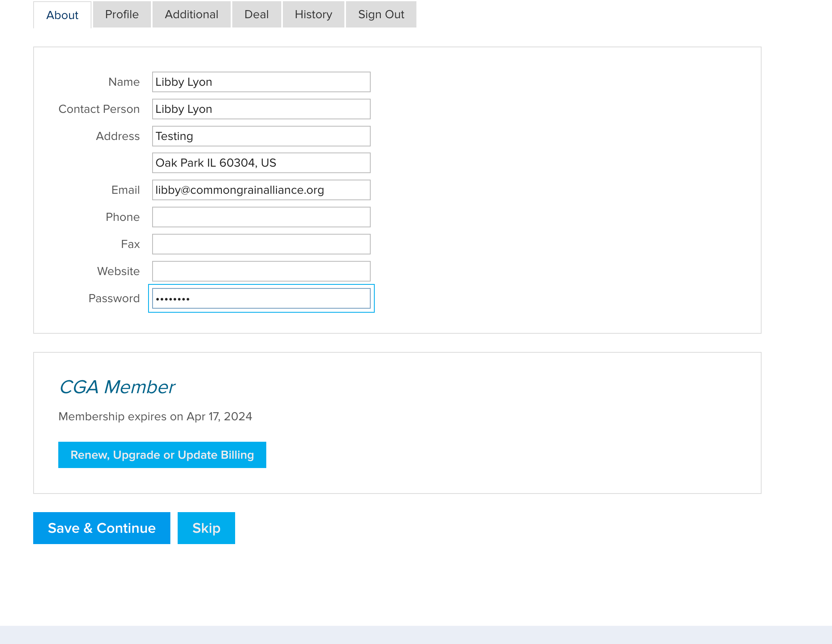Image resolution: width=832 pixels, height=644 pixels.
Task: Click the empty Fax field
Action: 261,244
